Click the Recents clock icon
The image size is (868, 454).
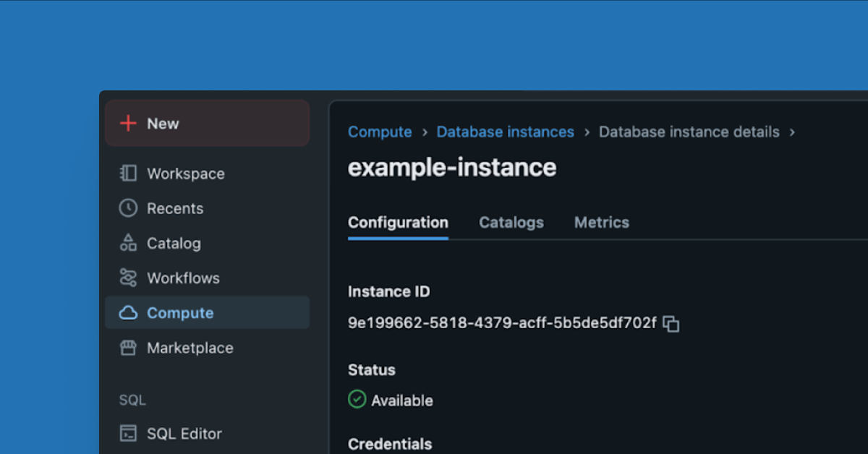128,208
